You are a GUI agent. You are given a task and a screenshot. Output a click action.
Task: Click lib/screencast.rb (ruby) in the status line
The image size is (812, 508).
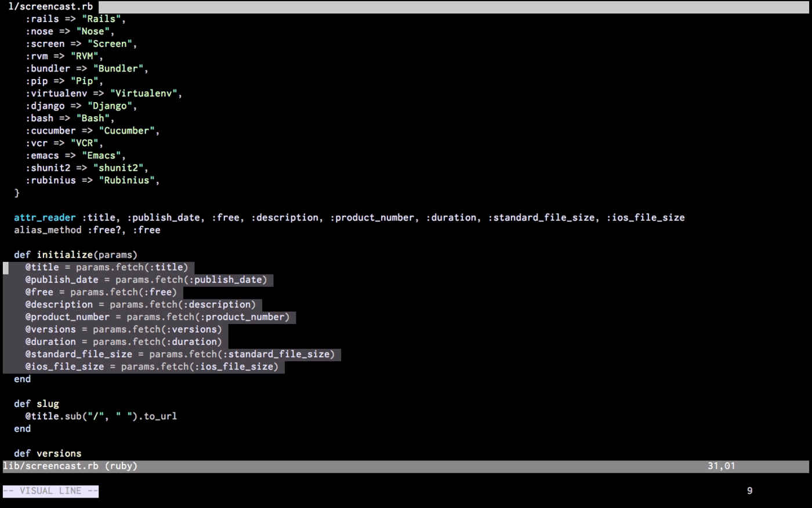(70, 466)
